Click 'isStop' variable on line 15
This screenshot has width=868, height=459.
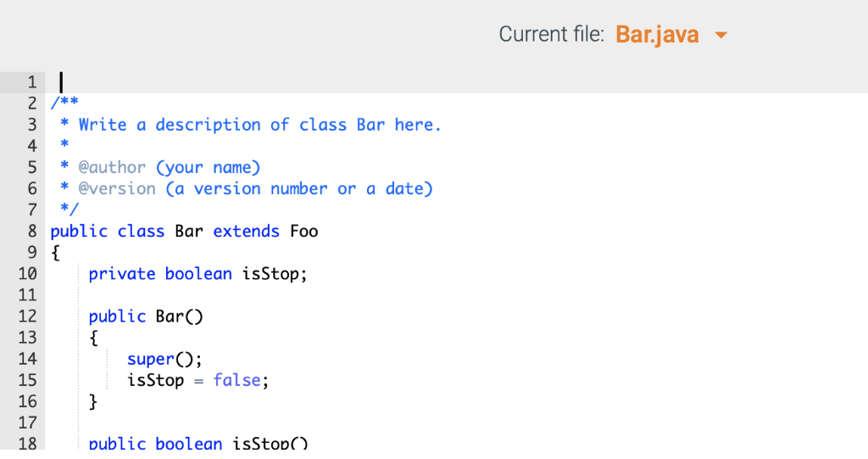[156, 380]
